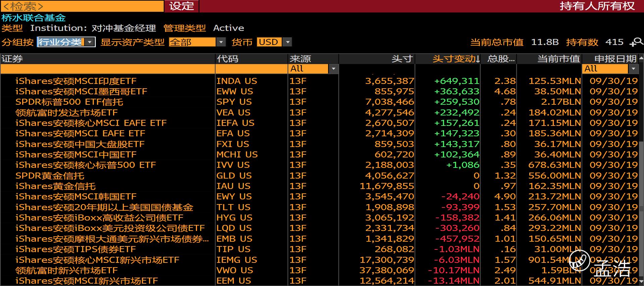This screenshot has height=286, width=644.
Task: Sort by the 头寸 column header
Action: coord(377,59)
